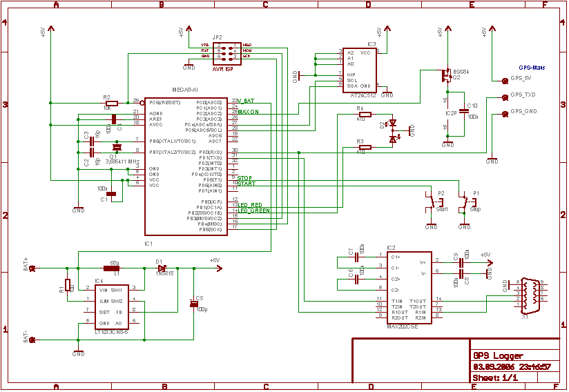Screen dimensions: 569x392
Task: Click the BAT+ connection pad
Action: [x=32, y=268]
